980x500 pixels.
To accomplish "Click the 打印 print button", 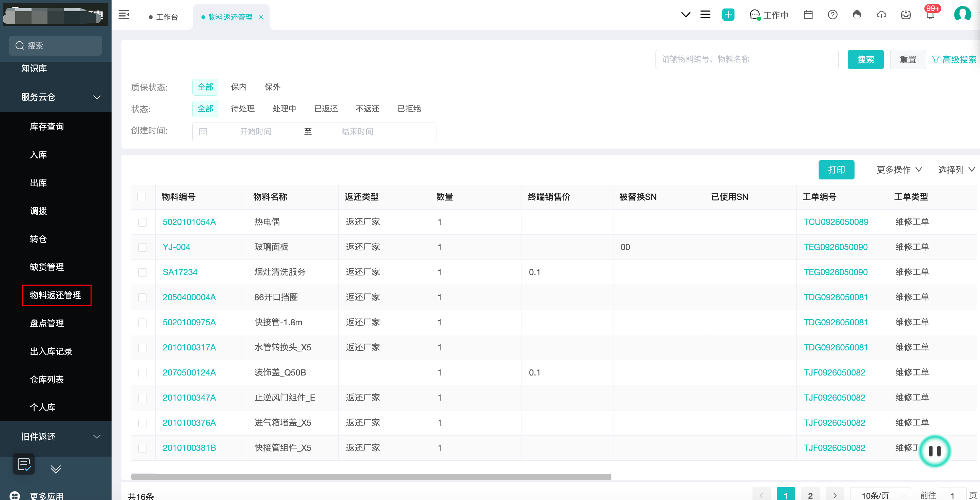I will click(836, 170).
